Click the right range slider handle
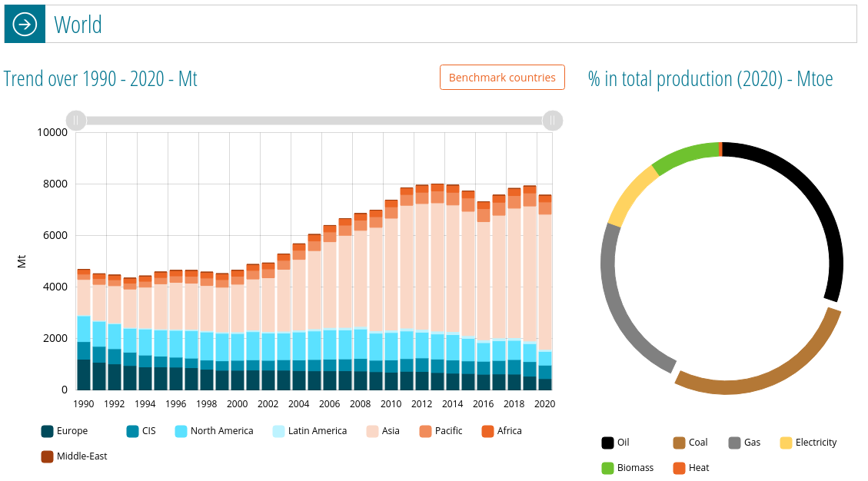 tap(552, 120)
